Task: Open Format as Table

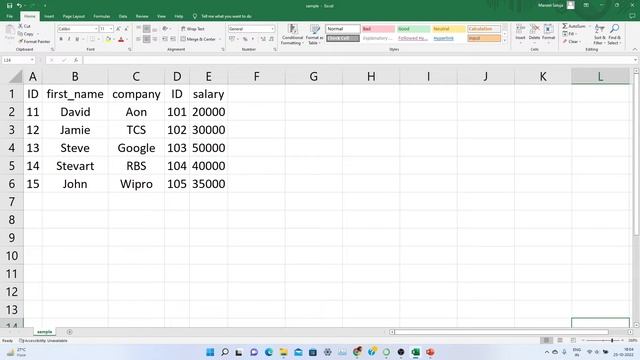Action: pyautogui.click(x=315, y=34)
